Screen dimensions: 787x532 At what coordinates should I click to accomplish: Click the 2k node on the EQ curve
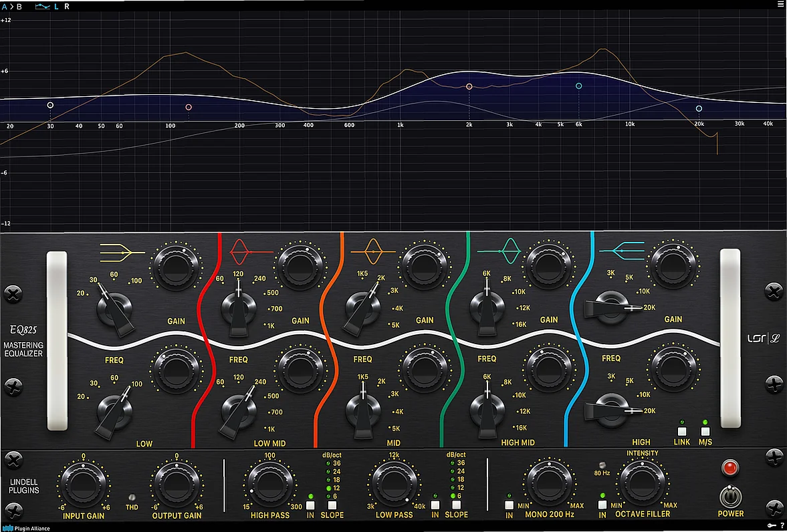tap(469, 86)
